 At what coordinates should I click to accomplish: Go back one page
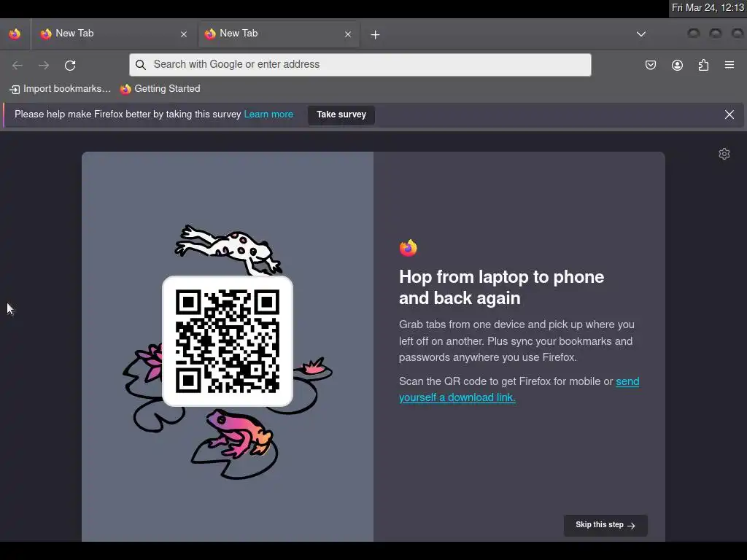click(18, 65)
